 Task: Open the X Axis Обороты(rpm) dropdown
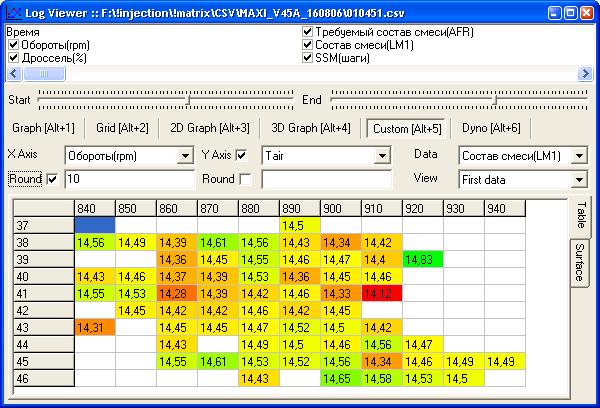point(184,156)
